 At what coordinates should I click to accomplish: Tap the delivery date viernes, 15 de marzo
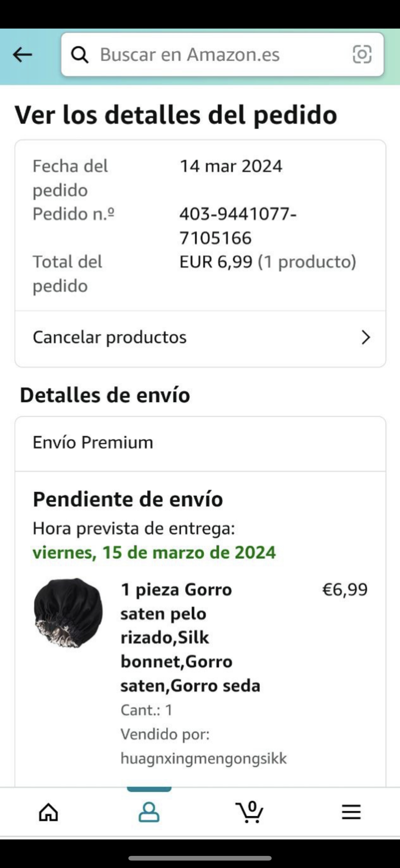pos(154,553)
